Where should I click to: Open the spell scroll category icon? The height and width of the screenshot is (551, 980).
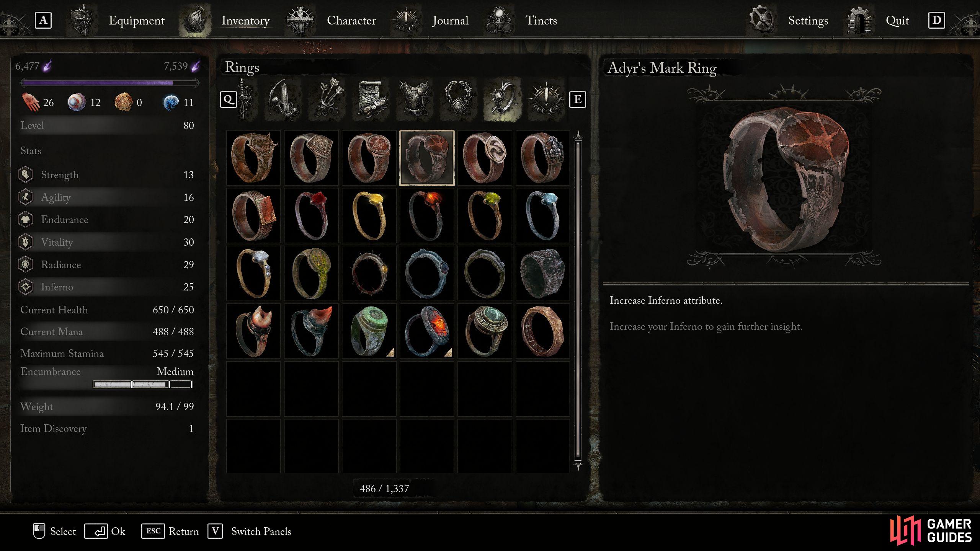[371, 99]
